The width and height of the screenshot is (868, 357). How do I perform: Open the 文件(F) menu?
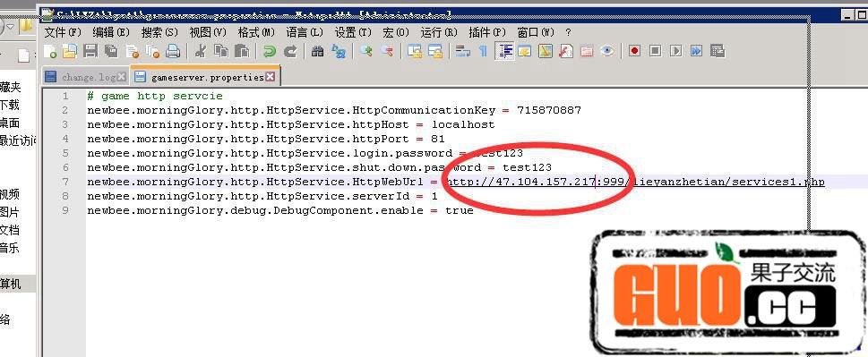pos(63,32)
